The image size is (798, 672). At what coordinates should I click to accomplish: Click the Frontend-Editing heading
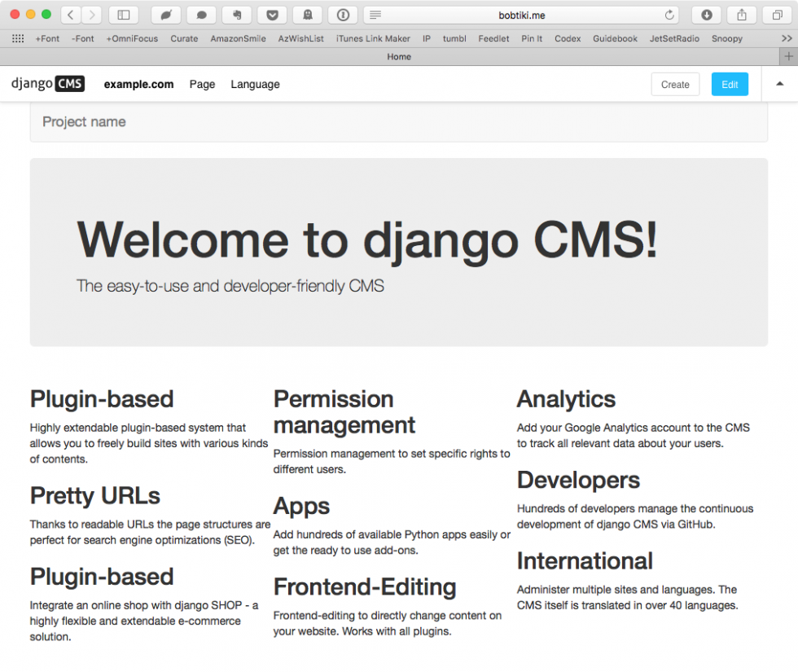click(365, 587)
